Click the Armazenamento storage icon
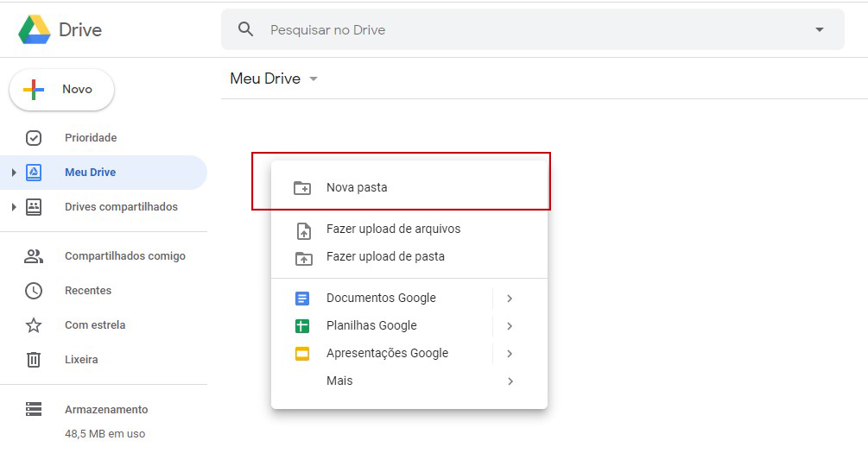Image resolution: width=868 pixels, height=472 pixels. (34, 409)
